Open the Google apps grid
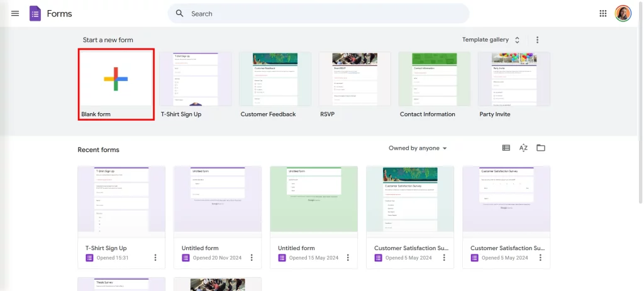Image resolution: width=644 pixels, height=291 pixels. click(603, 13)
